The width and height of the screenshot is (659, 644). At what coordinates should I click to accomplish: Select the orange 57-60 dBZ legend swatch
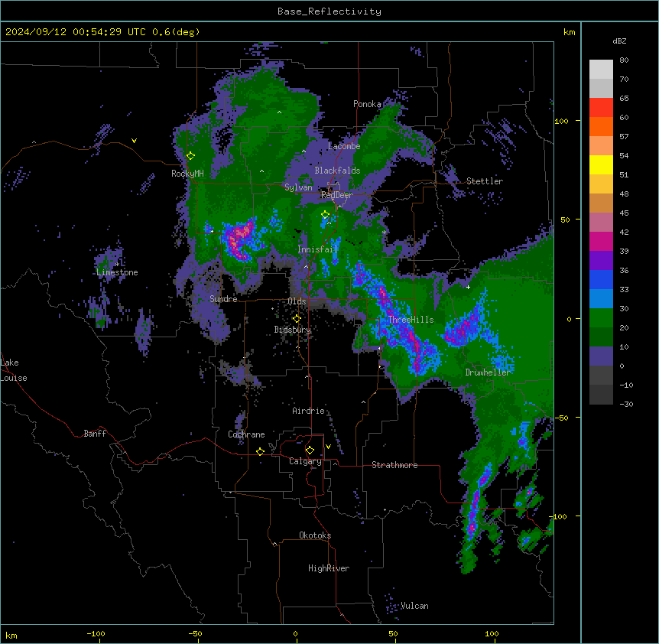[x=601, y=127]
